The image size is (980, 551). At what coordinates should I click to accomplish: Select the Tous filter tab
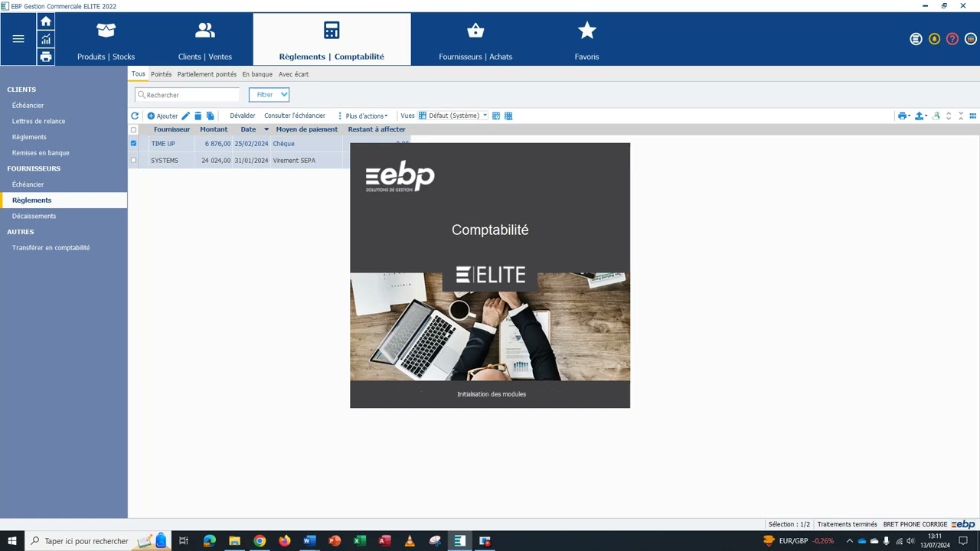(x=138, y=74)
